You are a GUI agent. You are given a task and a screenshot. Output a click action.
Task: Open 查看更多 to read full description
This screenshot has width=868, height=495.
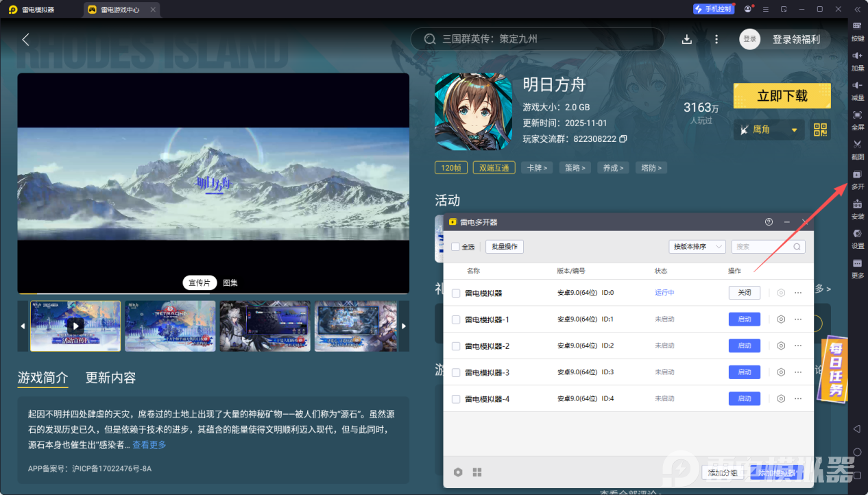click(x=149, y=444)
